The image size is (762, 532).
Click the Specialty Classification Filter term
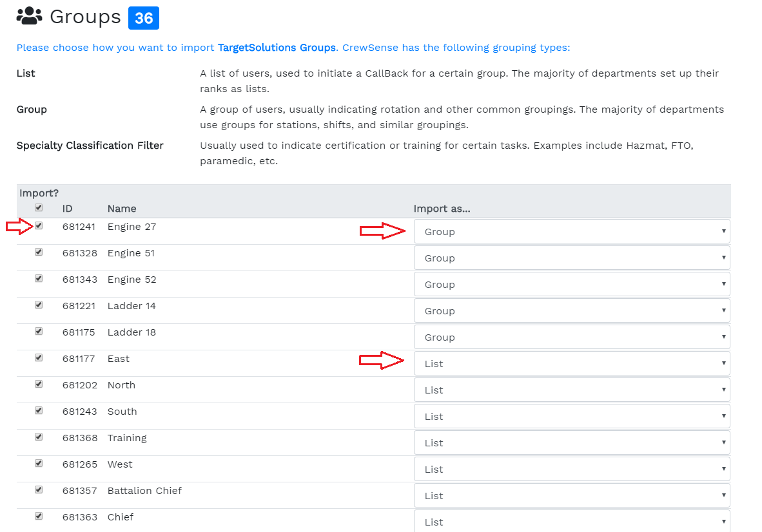point(90,146)
